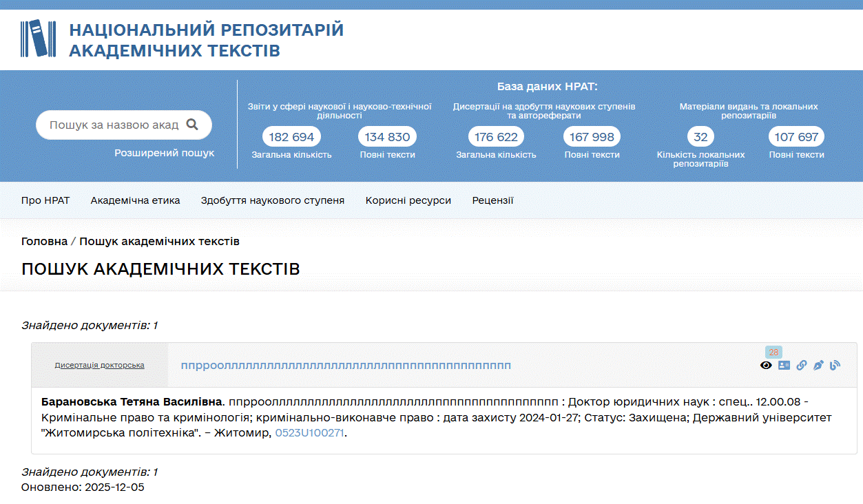
Task: Click the pen nib icon in result row
Action: coord(818,366)
